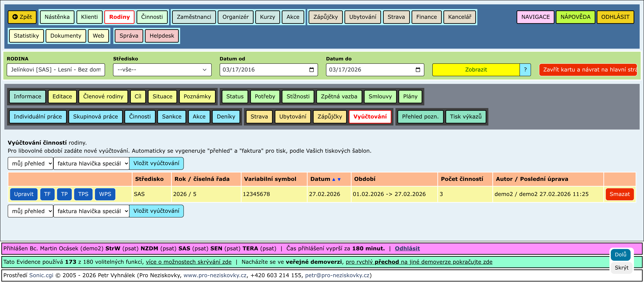Open the top 'můj přehled' template dropdown
The width and height of the screenshot is (644, 302).
pyautogui.click(x=31, y=164)
